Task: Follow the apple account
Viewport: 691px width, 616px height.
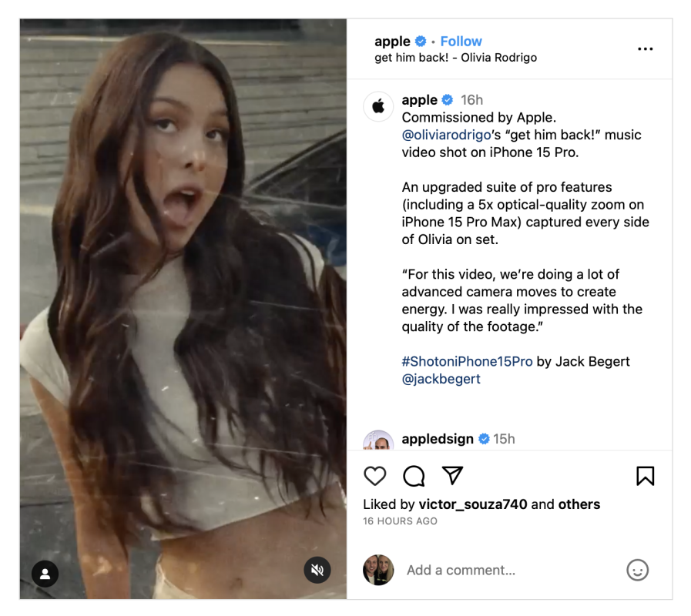Action: point(461,42)
